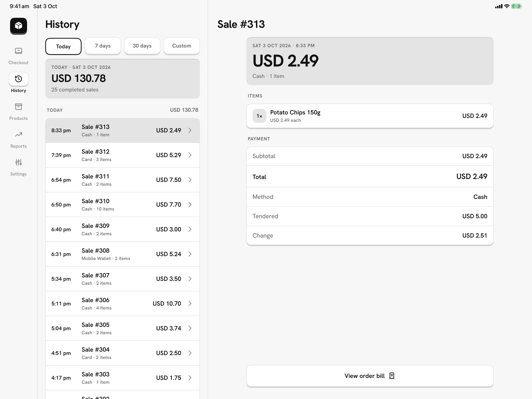
Task: Click the Sale #313 page heading
Action: (241, 24)
